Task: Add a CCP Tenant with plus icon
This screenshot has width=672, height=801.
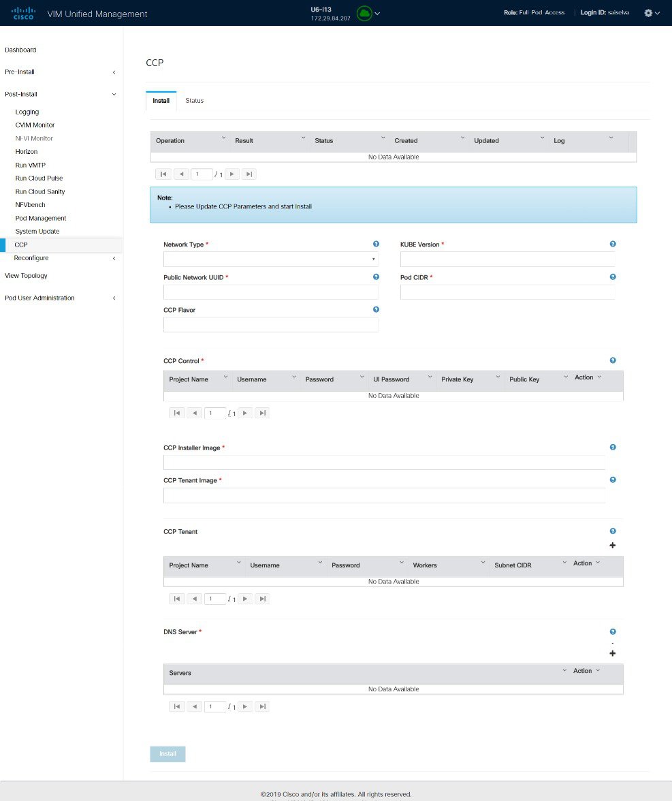Action: 613,546
